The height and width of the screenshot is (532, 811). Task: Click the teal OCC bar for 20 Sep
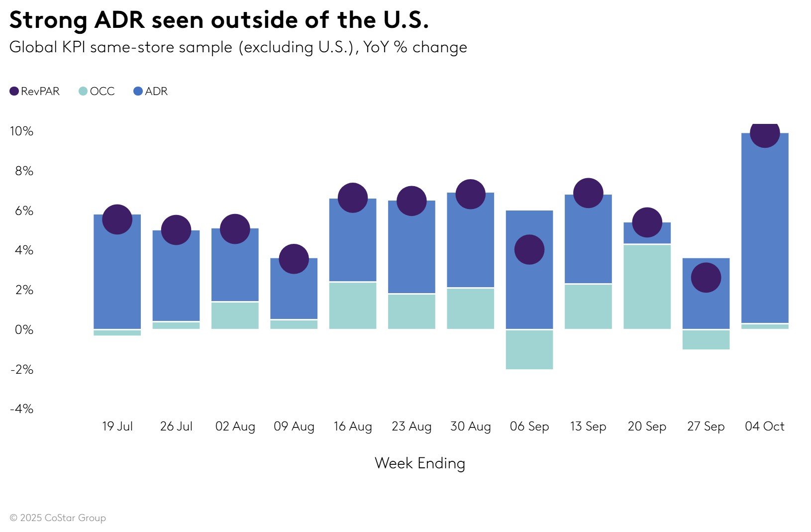pyautogui.click(x=647, y=287)
